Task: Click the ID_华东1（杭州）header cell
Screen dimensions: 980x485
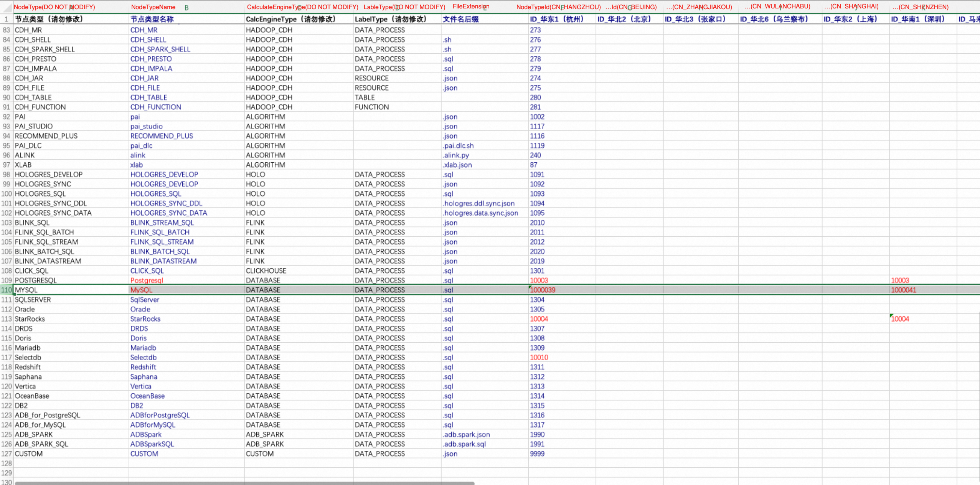Action: click(x=562, y=19)
